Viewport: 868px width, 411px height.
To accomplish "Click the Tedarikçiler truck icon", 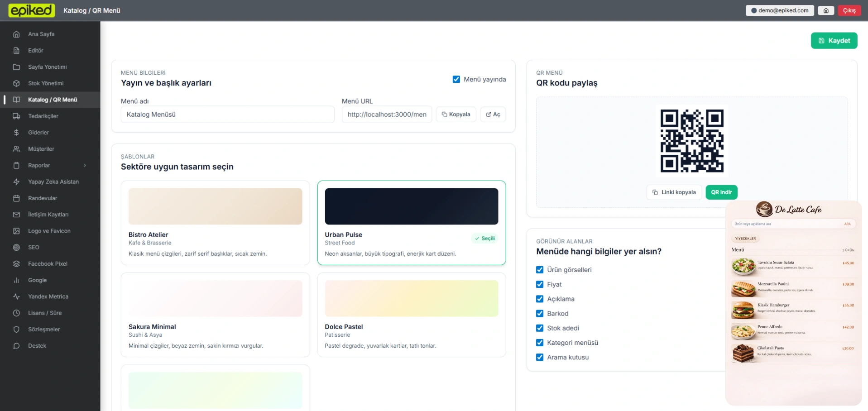I will 16,116.
